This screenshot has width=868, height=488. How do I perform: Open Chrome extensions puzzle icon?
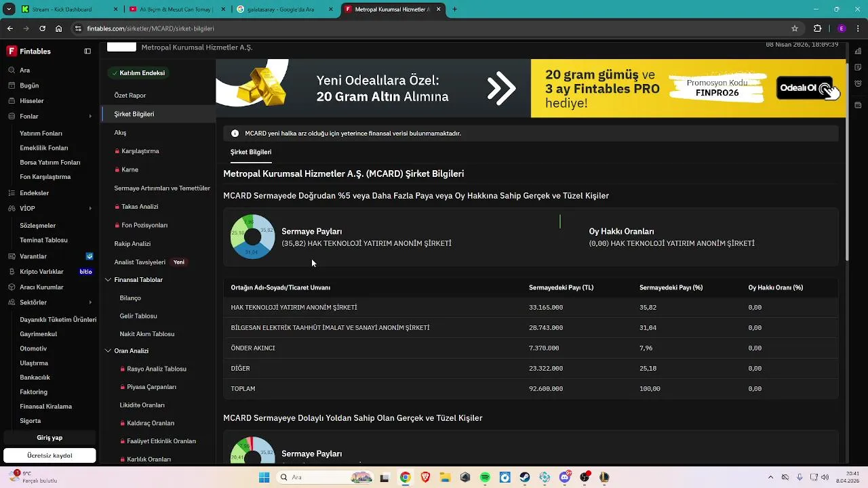[817, 28]
